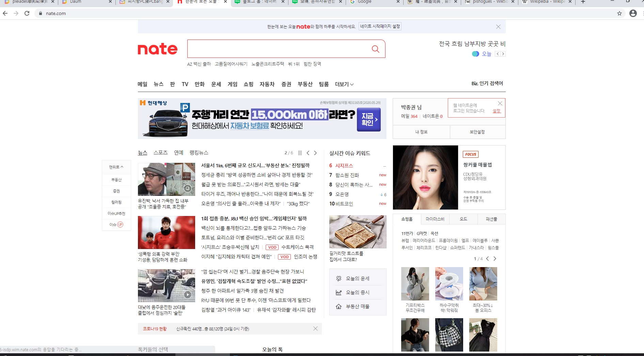Open 부동산 매물 shortcut
This screenshot has width=644, height=356.
[358, 306]
